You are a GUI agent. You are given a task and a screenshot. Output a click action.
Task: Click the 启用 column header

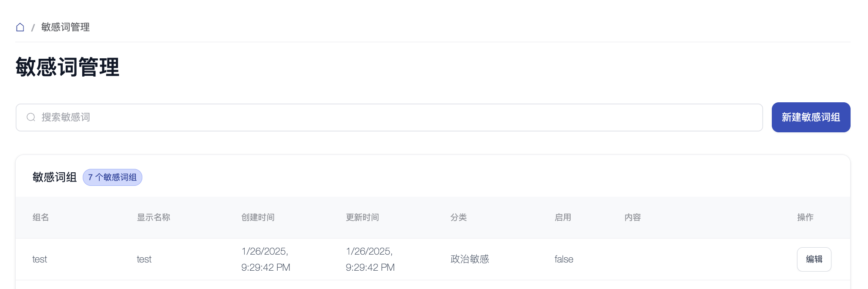tap(563, 218)
